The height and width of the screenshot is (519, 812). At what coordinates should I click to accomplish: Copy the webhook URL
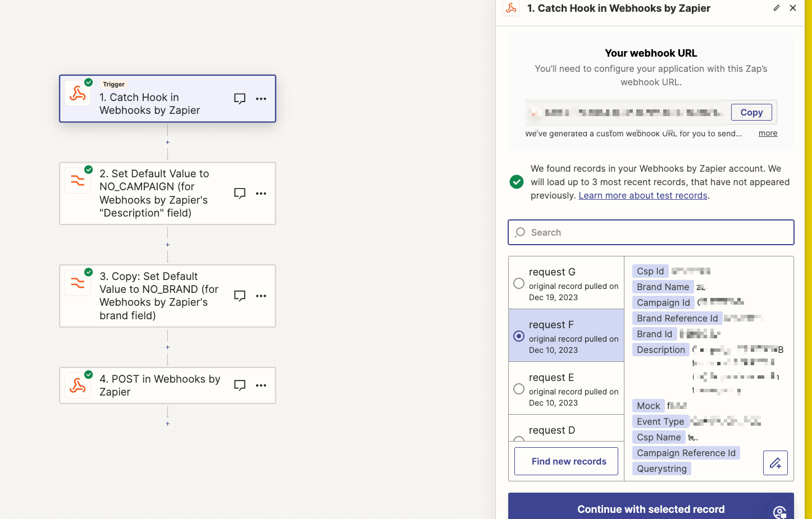click(751, 112)
